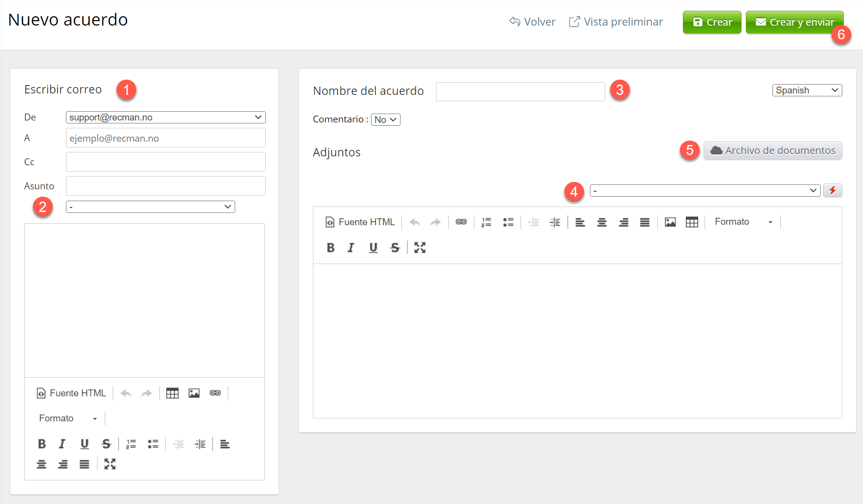Click the Crear y enviar button
The height and width of the screenshot is (504, 863).
(x=795, y=22)
